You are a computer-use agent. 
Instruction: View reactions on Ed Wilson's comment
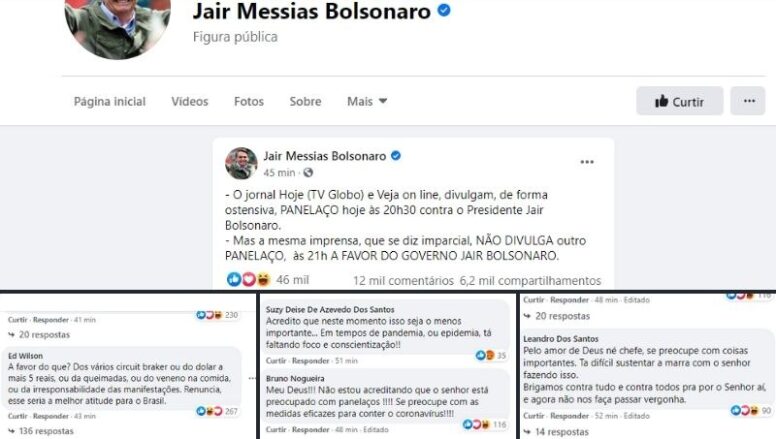point(217,411)
